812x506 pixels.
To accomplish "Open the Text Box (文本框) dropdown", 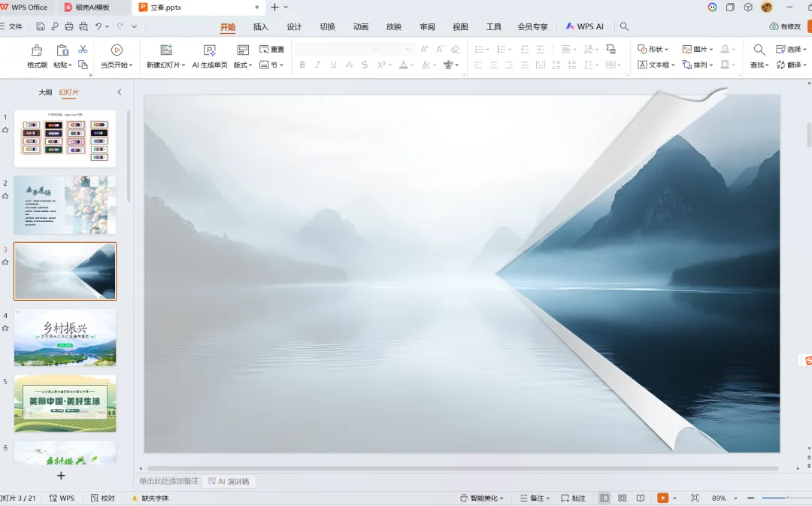I will (x=656, y=65).
